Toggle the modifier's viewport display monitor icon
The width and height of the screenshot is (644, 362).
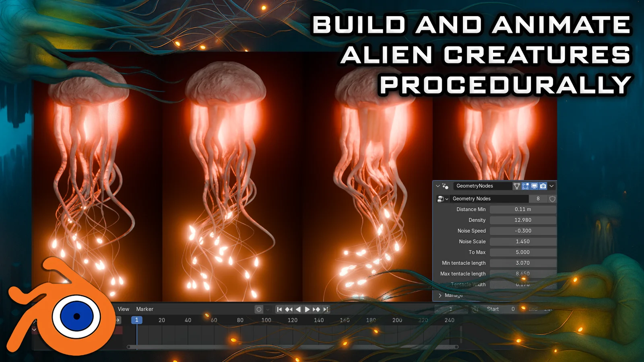pyautogui.click(x=534, y=186)
